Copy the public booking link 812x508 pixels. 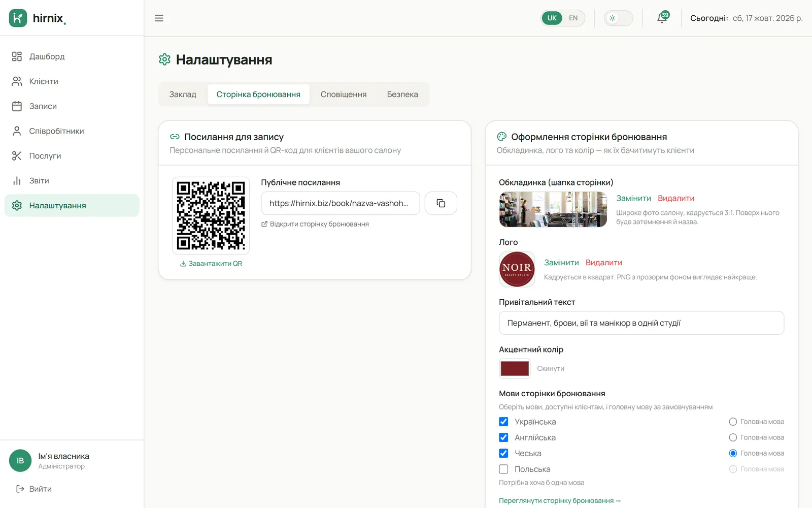pyautogui.click(x=441, y=203)
